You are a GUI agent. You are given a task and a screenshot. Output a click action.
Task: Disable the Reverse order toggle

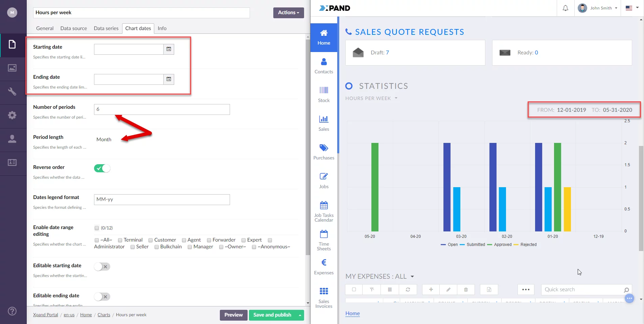point(102,168)
